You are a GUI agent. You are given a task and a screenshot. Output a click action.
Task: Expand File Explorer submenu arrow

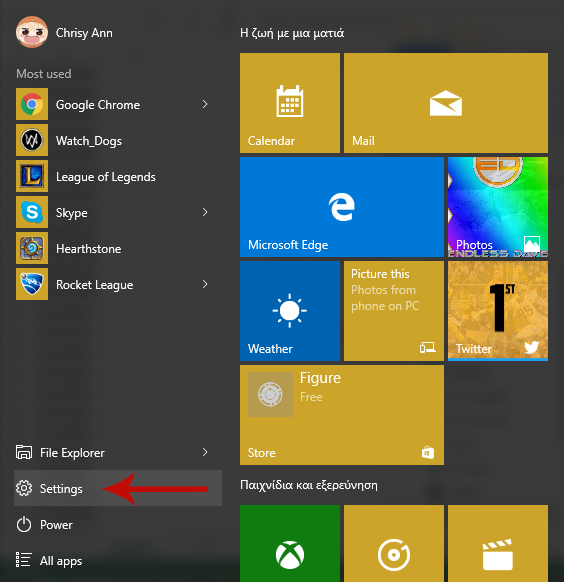tap(205, 452)
